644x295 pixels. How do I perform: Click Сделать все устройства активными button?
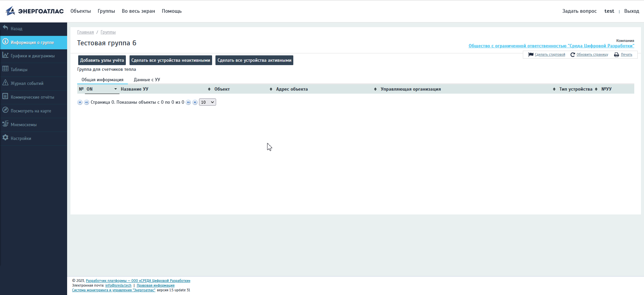[254, 60]
